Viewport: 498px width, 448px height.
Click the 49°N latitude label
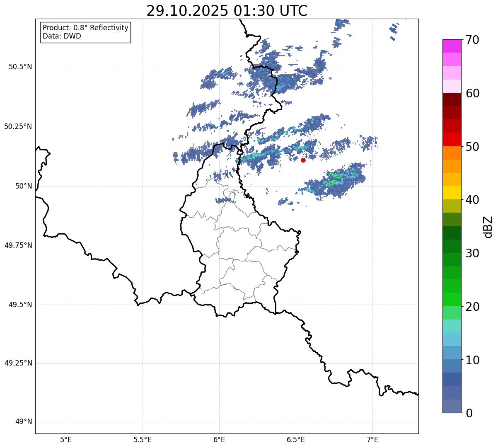coord(24,422)
